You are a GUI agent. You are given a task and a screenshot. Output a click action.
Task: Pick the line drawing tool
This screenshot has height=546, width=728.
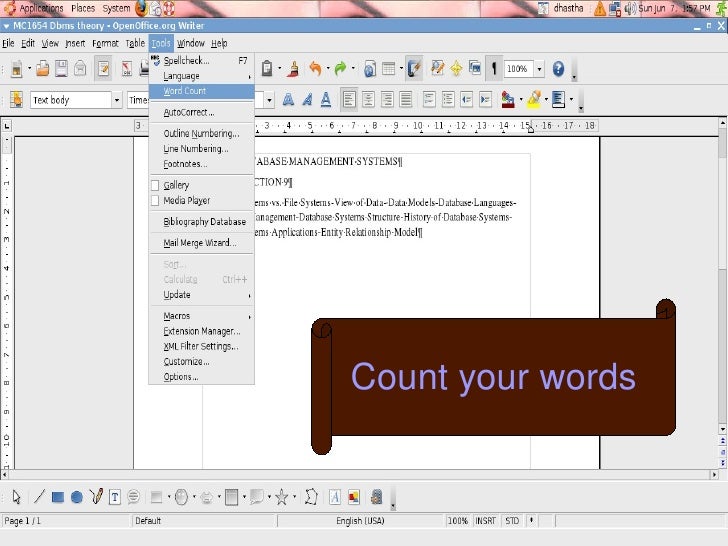coord(40,496)
